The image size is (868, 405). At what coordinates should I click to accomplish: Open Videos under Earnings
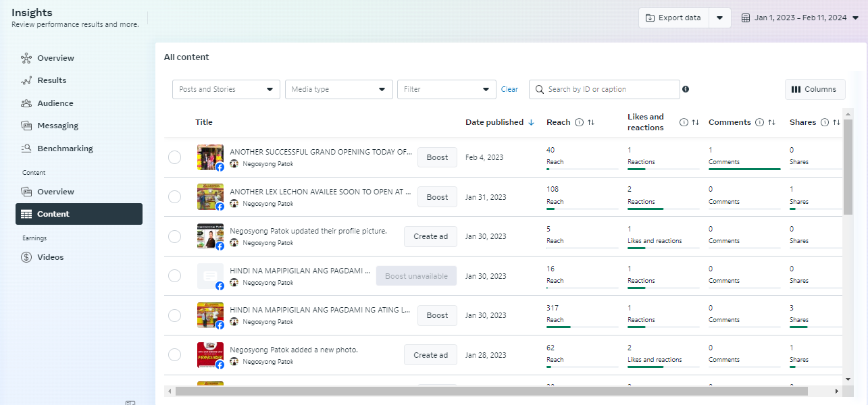click(50, 257)
